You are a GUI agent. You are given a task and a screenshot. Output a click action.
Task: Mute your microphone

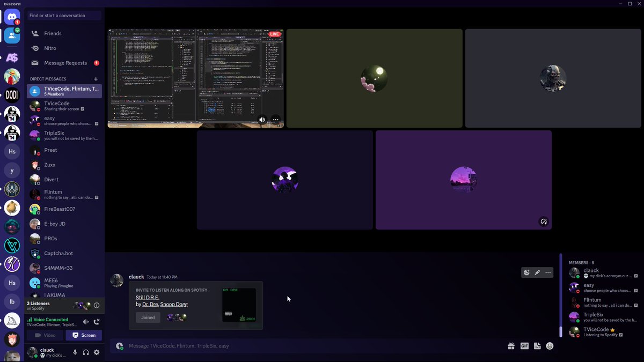point(75,352)
